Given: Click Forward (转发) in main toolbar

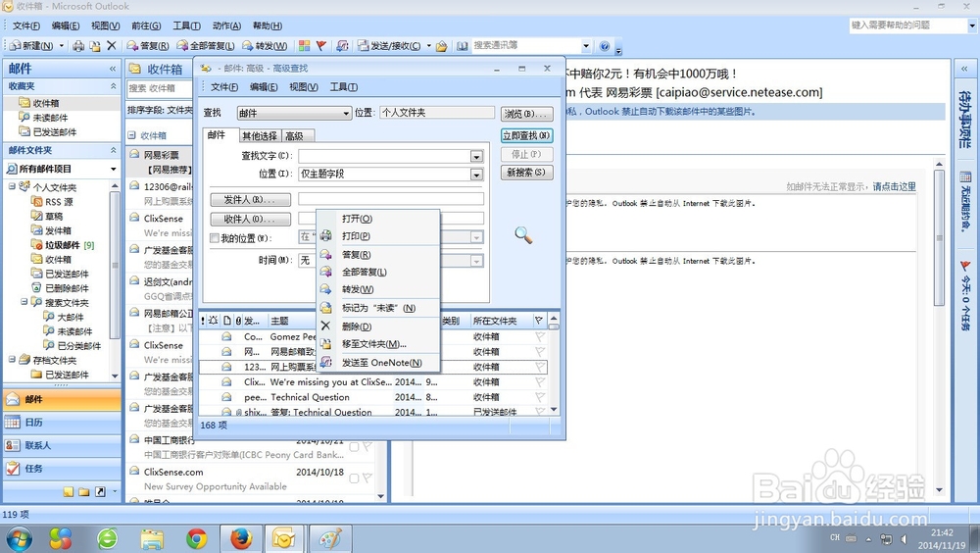Looking at the screenshot, I should click(x=265, y=46).
